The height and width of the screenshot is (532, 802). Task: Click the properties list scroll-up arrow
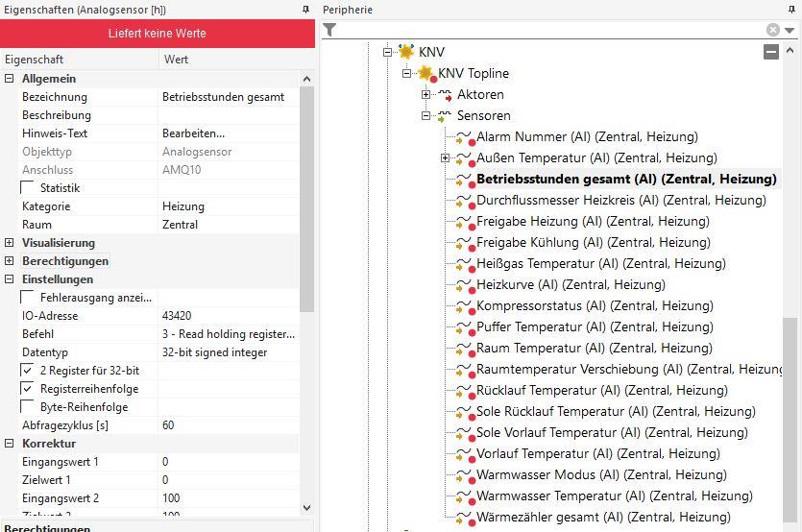[x=307, y=79]
